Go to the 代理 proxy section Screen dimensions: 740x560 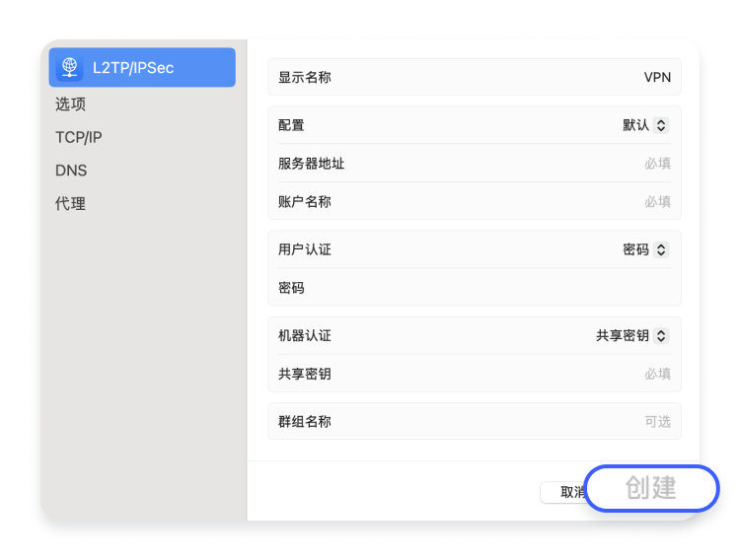click(x=70, y=204)
